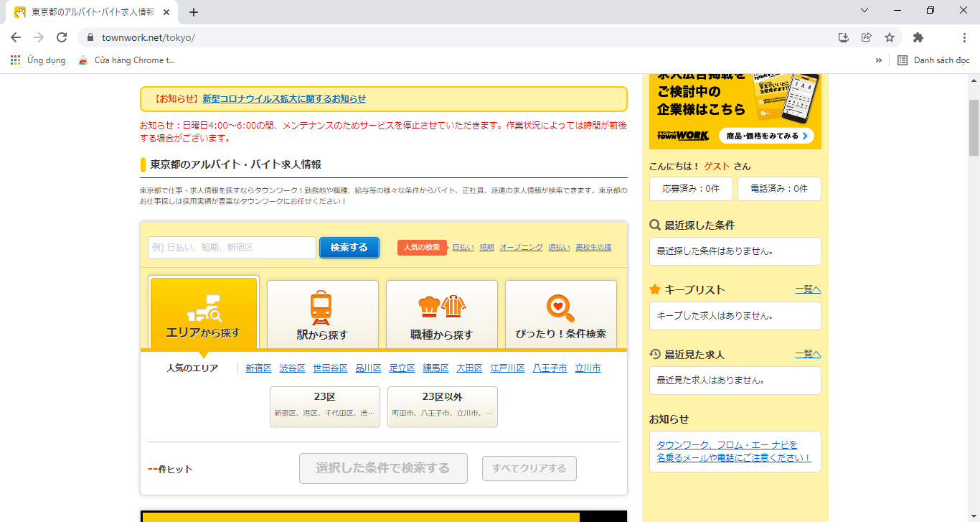The width and height of the screenshot is (980, 522).
Task: Click the browser reload icon
Action: 62,37
